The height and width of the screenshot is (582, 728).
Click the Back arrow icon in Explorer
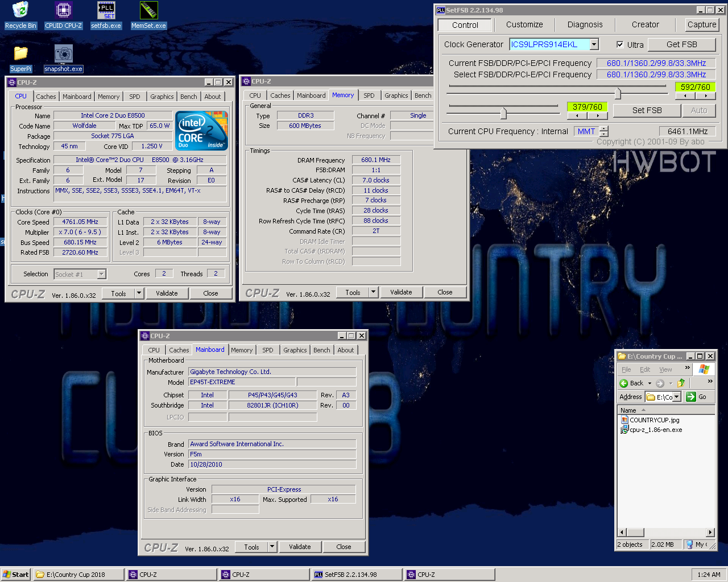[624, 383]
